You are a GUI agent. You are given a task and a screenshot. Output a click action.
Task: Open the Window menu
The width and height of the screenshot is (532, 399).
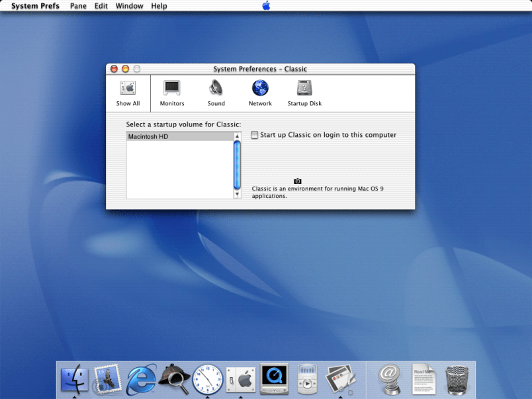(x=129, y=6)
